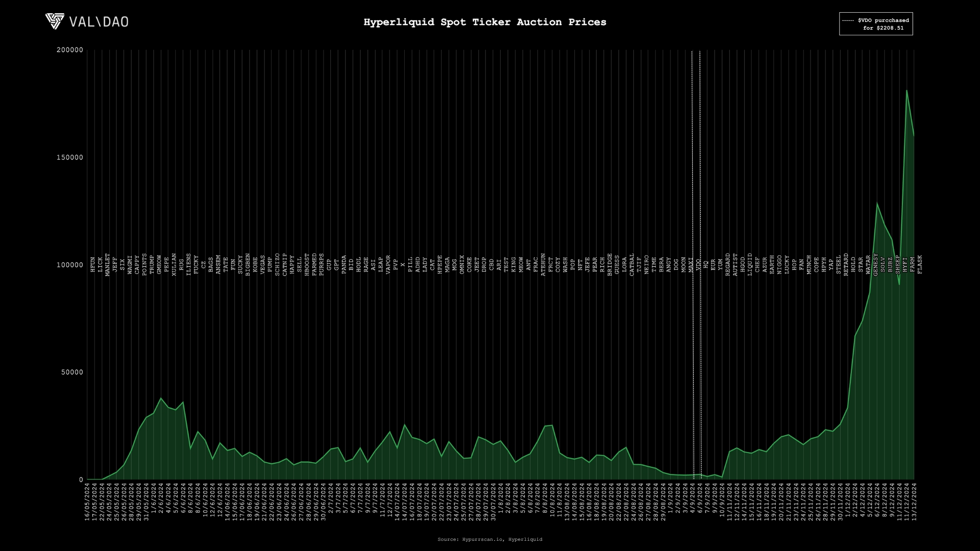Image resolution: width=980 pixels, height=551 pixels.
Task: Click the CATBAL ticker label
Action: tap(632, 265)
